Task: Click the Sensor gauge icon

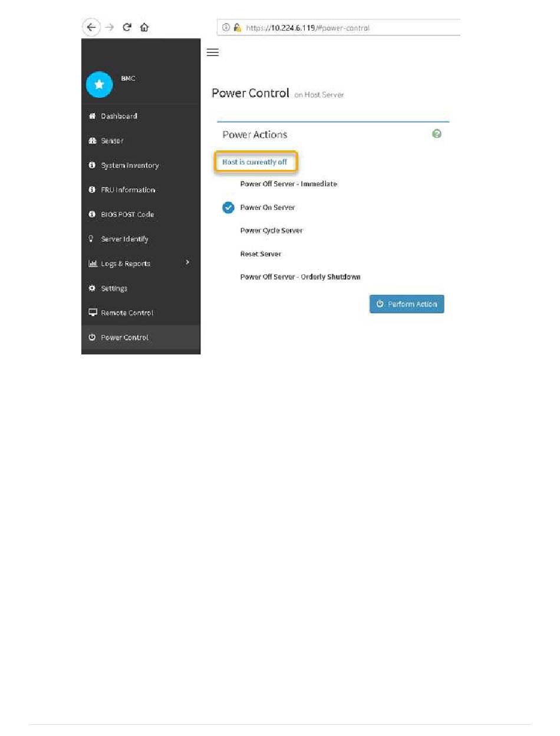Action: click(92, 141)
